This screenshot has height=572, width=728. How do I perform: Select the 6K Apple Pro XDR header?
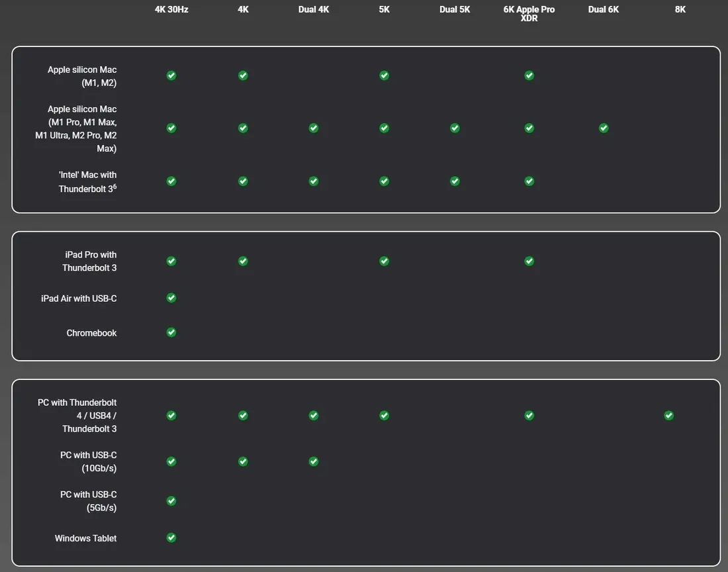tap(529, 13)
